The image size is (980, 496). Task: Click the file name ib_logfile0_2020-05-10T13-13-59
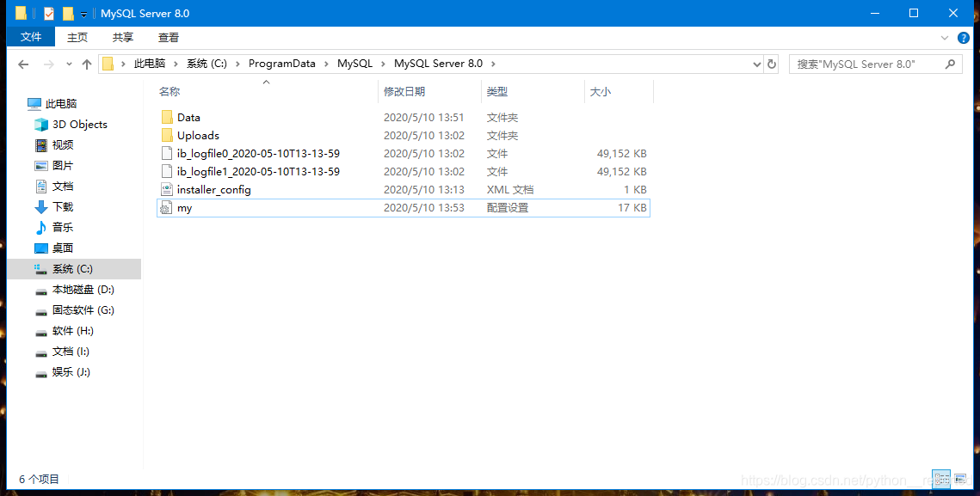pos(259,154)
